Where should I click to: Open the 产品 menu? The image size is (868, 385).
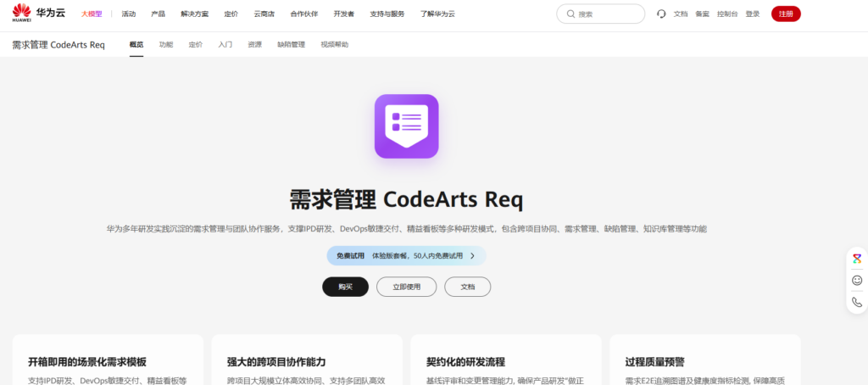point(158,14)
